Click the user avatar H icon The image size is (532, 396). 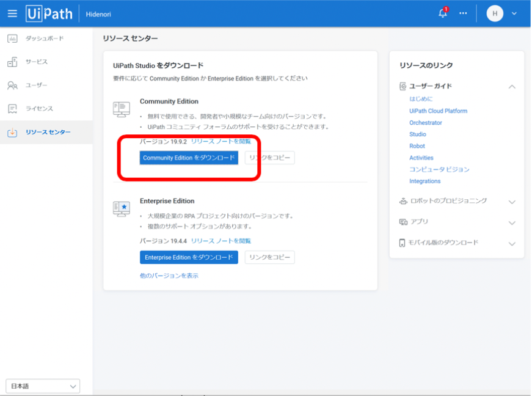[x=495, y=13]
